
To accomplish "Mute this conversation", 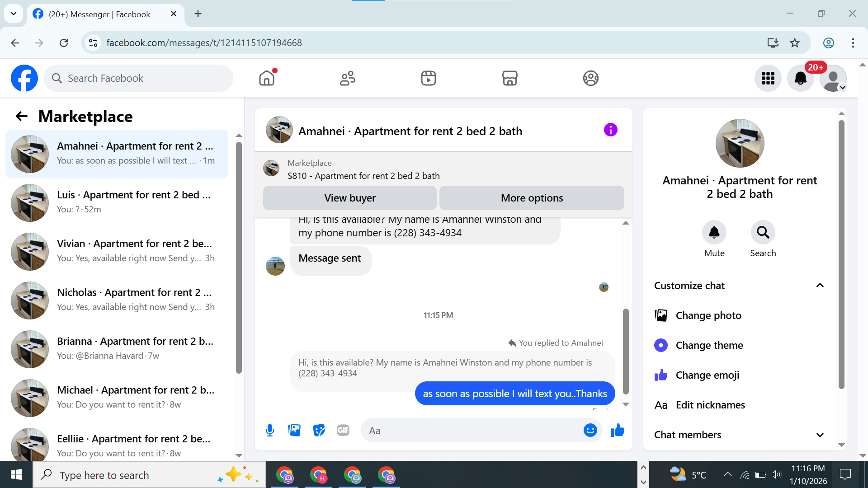I will pyautogui.click(x=714, y=233).
